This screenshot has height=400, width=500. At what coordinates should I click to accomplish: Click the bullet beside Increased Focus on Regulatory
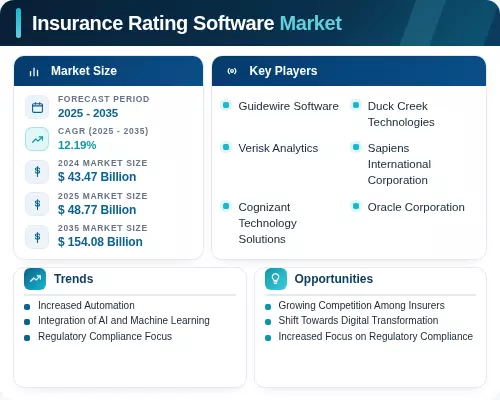tap(268, 338)
